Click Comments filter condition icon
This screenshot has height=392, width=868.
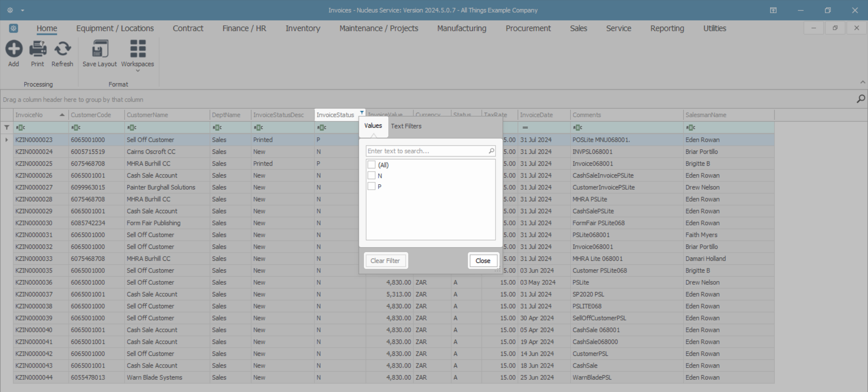pyautogui.click(x=578, y=128)
